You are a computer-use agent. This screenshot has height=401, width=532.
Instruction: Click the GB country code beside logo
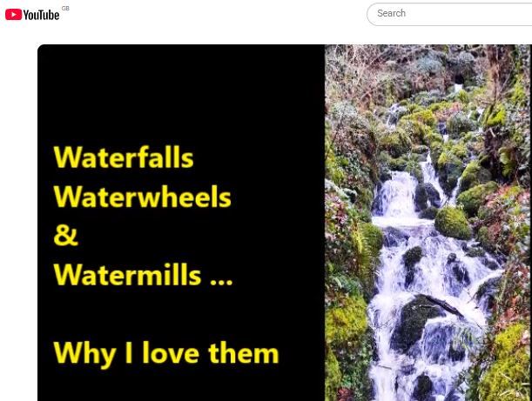tap(65, 9)
